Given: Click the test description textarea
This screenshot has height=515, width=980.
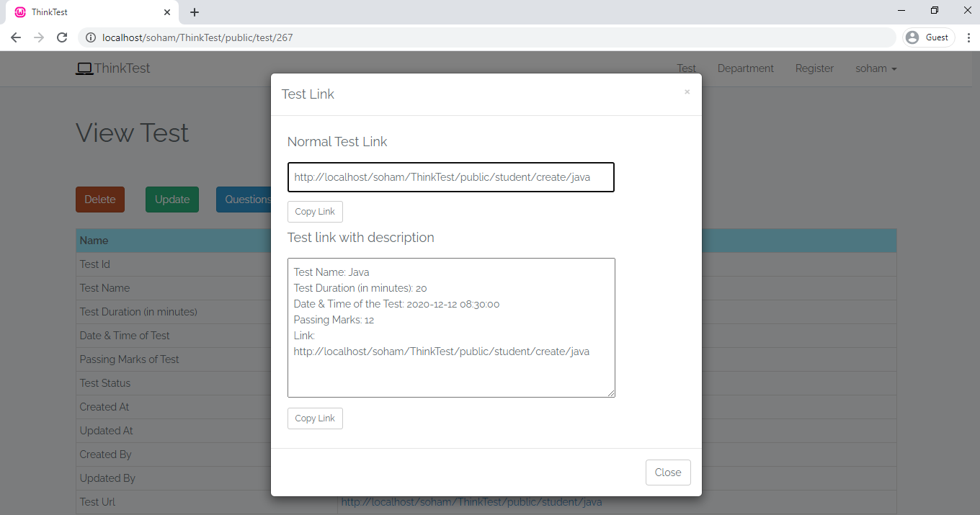Looking at the screenshot, I should click(x=451, y=328).
